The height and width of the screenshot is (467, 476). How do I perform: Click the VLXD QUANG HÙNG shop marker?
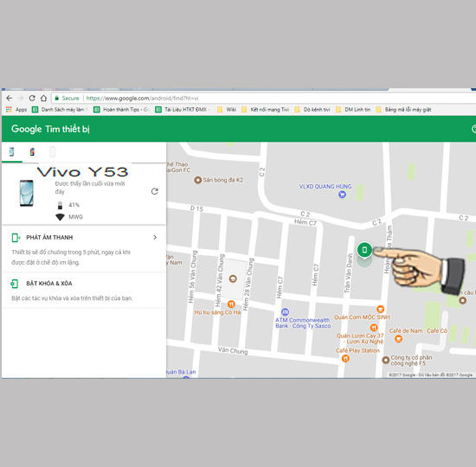tap(342, 195)
